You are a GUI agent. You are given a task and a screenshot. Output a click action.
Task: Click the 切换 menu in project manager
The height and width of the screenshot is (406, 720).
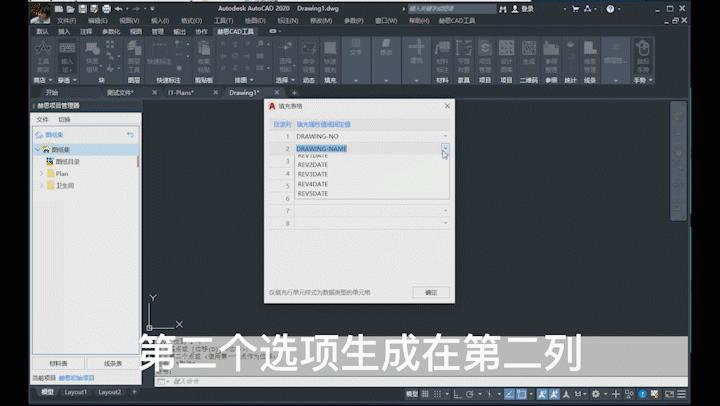tap(64, 119)
